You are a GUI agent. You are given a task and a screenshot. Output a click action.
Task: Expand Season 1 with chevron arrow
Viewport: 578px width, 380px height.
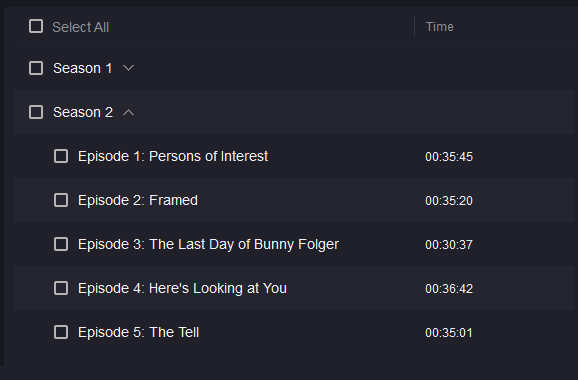128,68
